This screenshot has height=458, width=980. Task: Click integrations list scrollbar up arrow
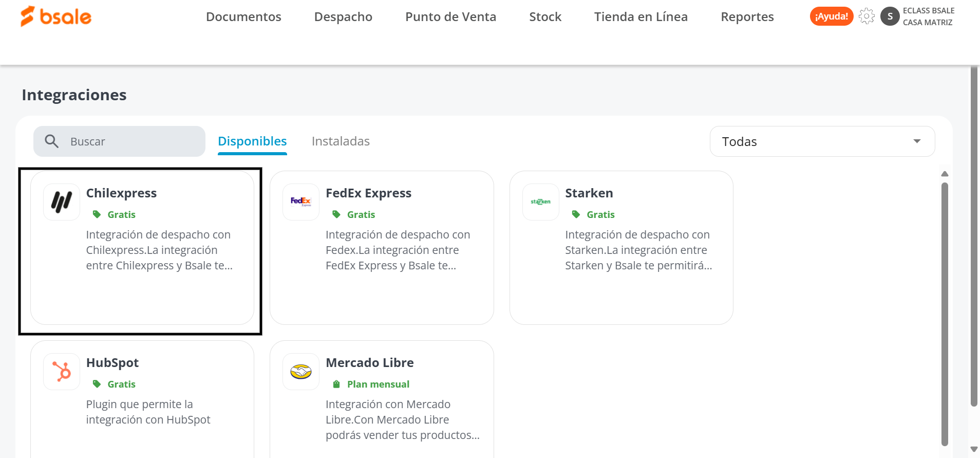(945, 174)
